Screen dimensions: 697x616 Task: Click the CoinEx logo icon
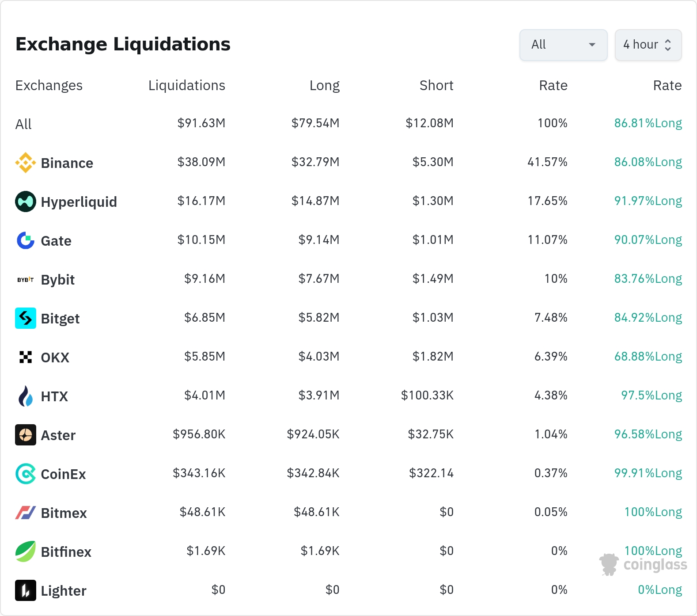pos(26,474)
